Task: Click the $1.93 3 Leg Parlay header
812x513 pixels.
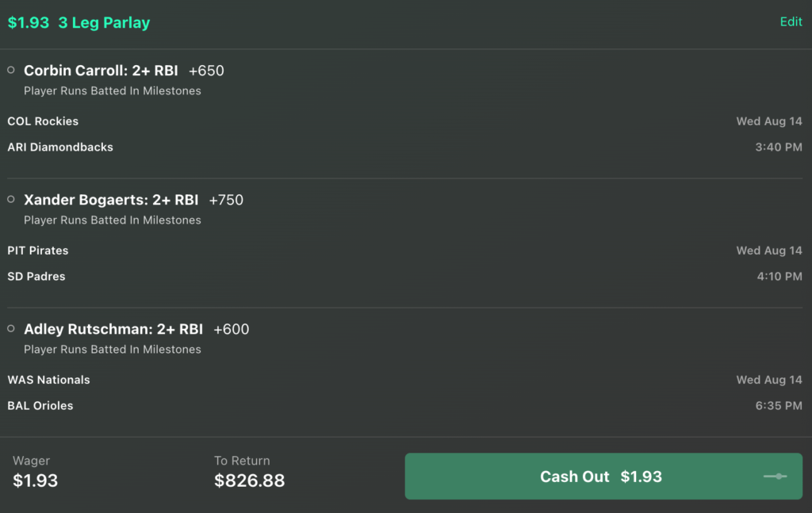Action: [79, 23]
